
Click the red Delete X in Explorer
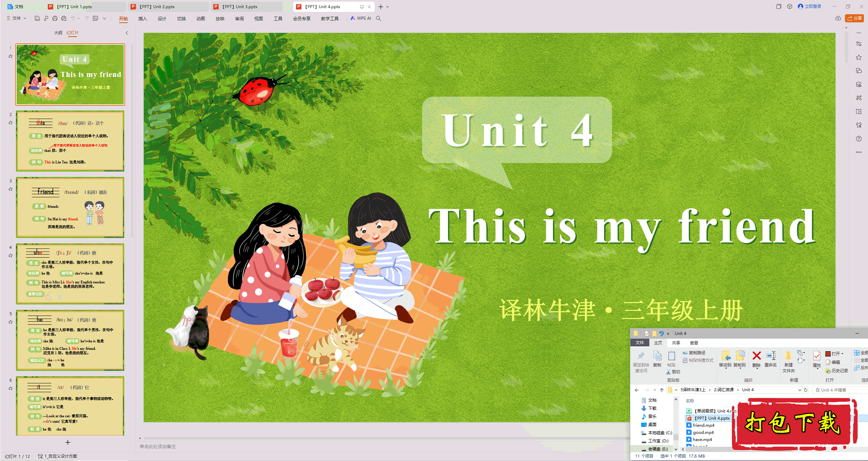click(756, 356)
